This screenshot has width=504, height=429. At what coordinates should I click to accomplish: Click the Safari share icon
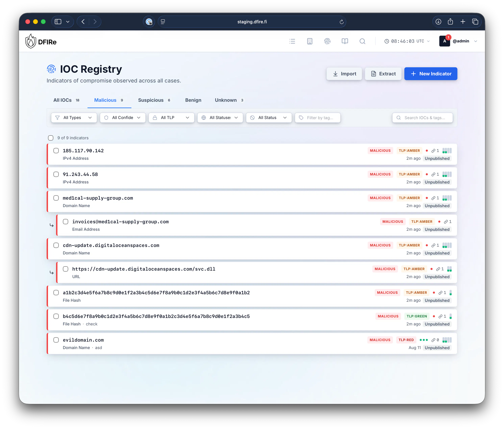(450, 21)
